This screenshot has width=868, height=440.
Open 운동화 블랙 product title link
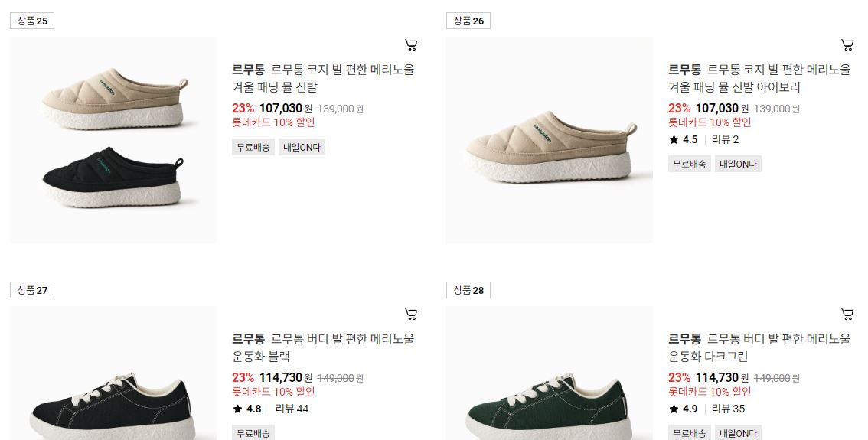click(323, 347)
